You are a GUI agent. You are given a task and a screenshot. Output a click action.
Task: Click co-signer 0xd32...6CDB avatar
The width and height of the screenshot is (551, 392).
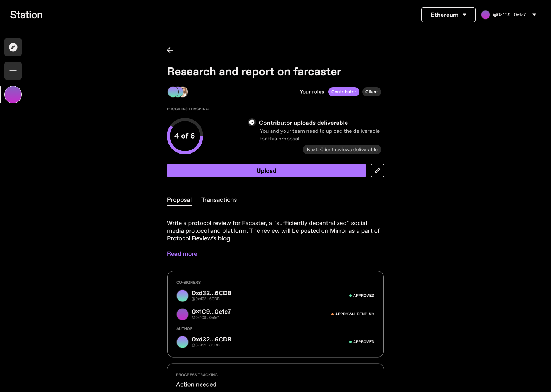click(183, 296)
